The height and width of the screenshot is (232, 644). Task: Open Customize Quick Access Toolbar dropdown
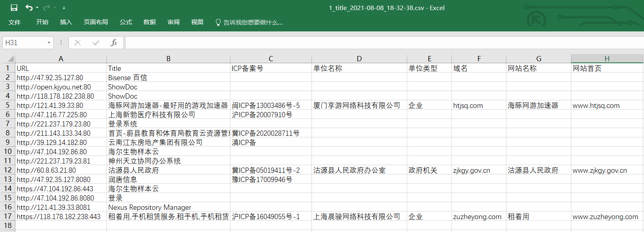[64, 8]
